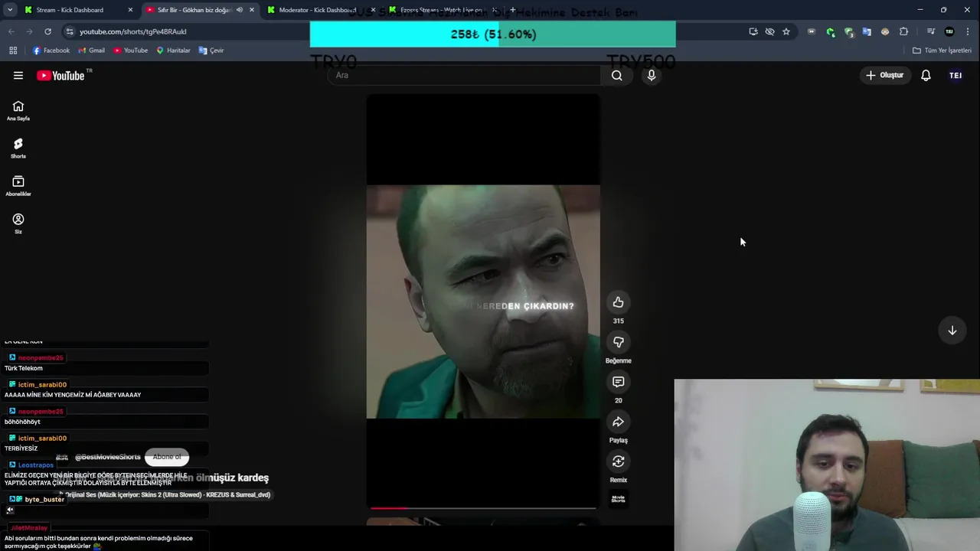Open Chrome's three-dot menu

point(969,31)
